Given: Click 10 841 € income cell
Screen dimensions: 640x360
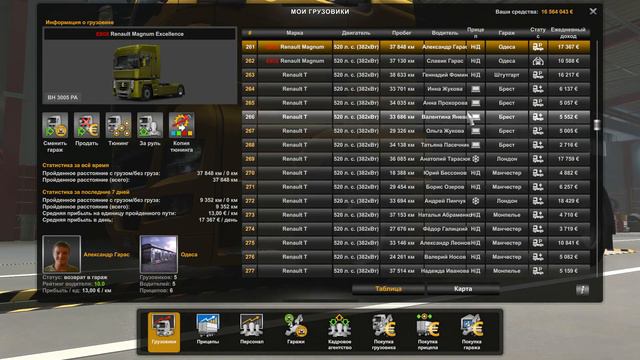Looking at the screenshot, I should [x=568, y=242].
